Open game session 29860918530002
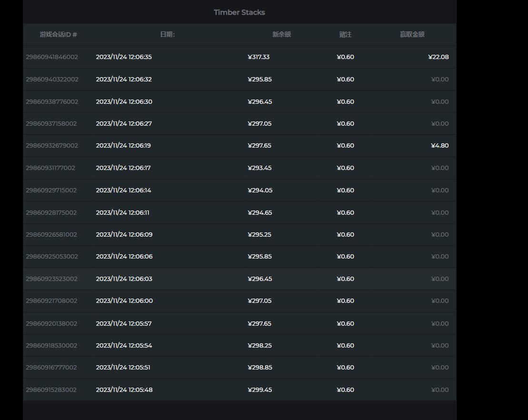 click(x=51, y=345)
